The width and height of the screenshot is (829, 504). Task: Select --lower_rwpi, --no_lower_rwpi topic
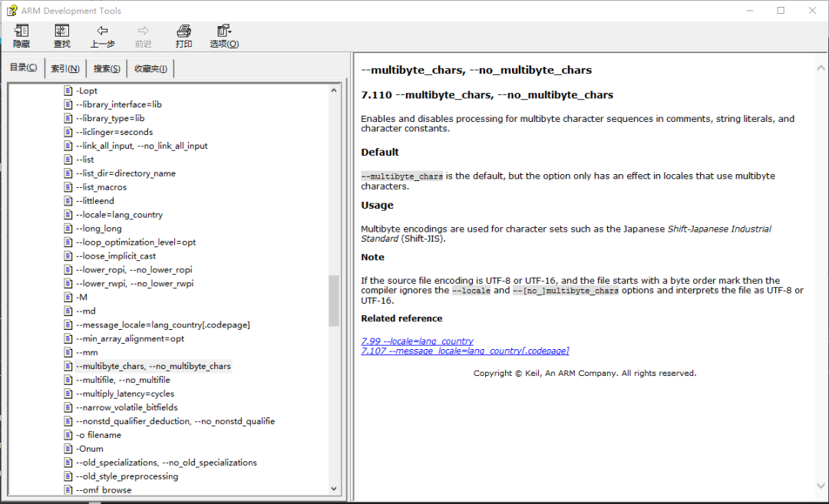click(x=135, y=283)
